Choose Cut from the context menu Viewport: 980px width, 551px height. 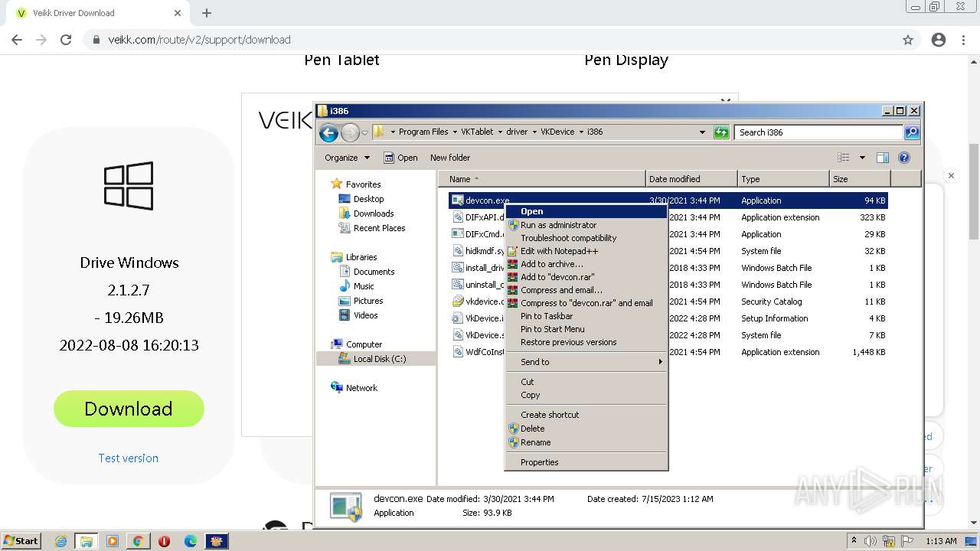[586, 382]
